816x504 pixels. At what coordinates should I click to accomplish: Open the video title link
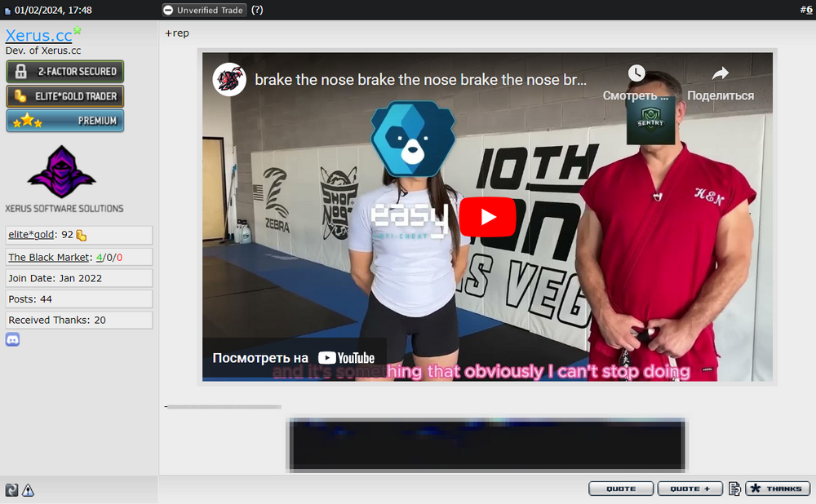(420, 80)
